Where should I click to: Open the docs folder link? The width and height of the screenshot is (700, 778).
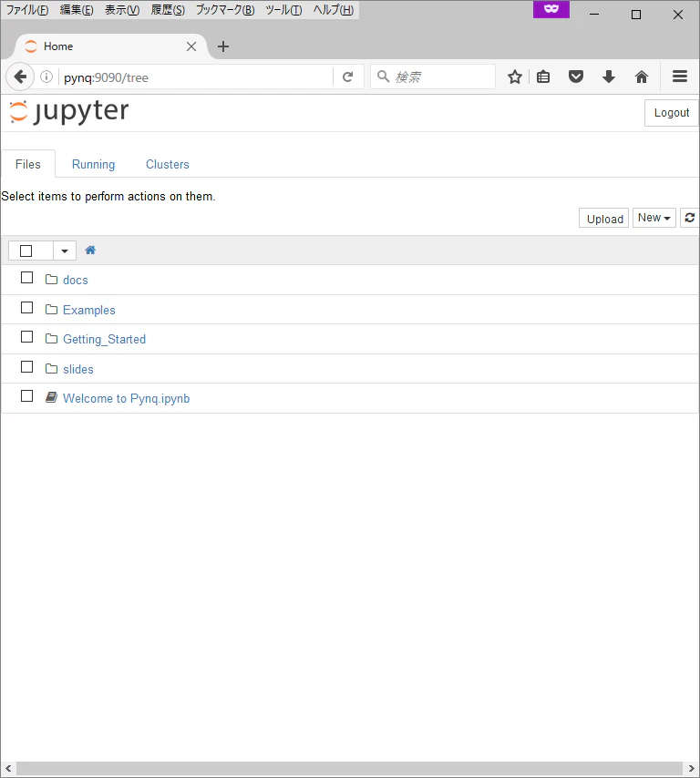tap(76, 280)
